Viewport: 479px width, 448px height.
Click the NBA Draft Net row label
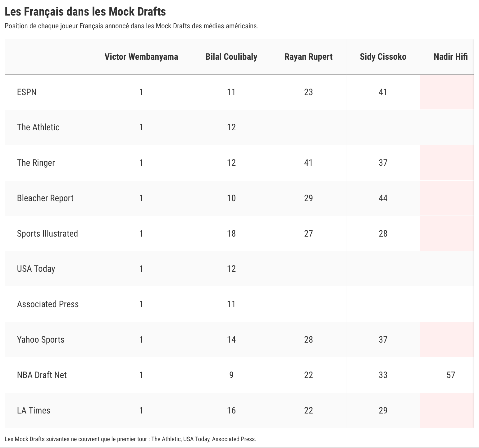click(42, 375)
